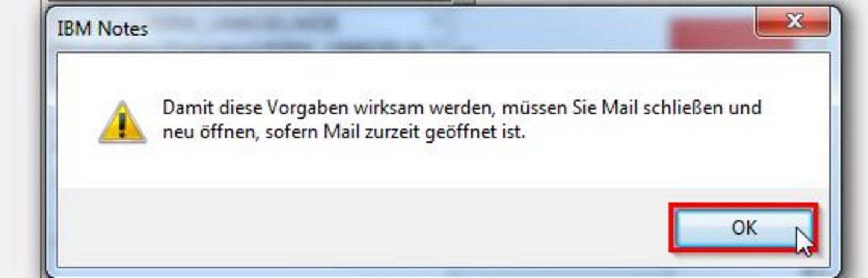Click the gray footer area left of OK
Image resolution: width=868 pixels, height=278 pixels.
[x=362, y=227]
